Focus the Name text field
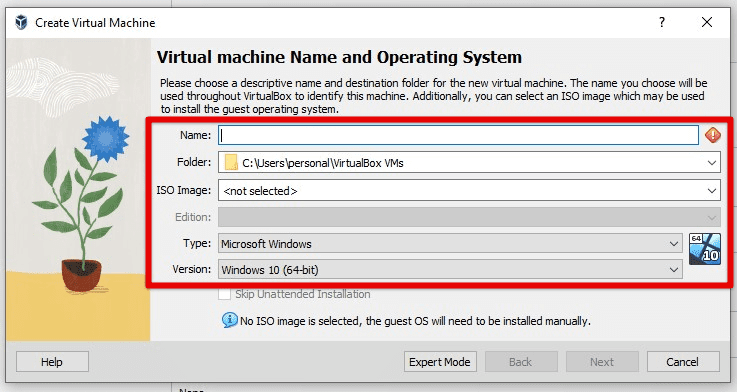The height and width of the screenshot is (392, 737). point(458,135)
